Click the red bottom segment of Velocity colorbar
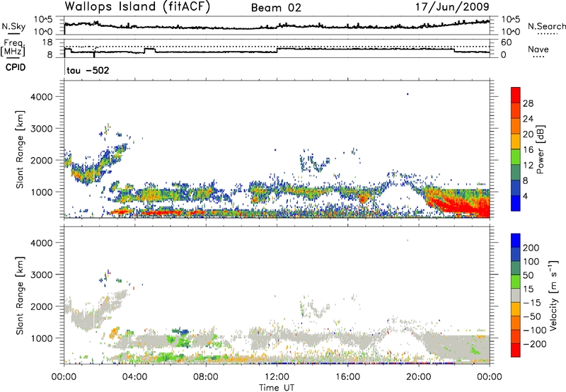Viewport: 566px width, 392px height. pyautogui.click(x=516, y=350)
